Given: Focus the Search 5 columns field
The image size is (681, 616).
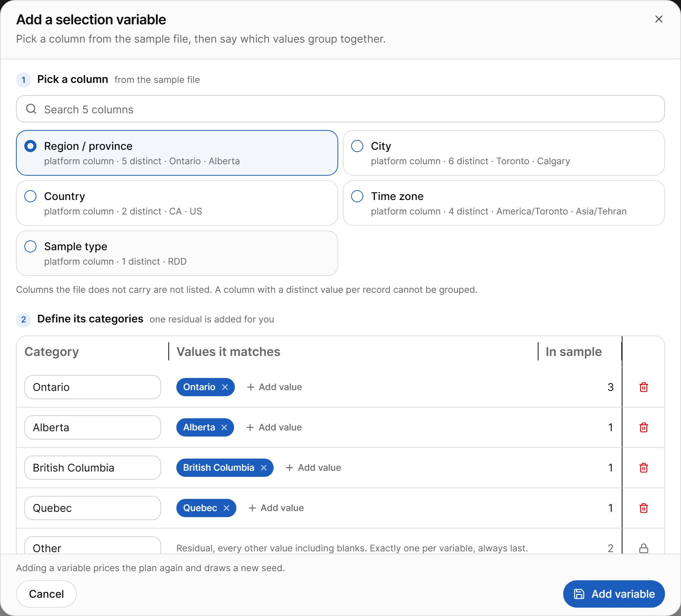Looking at the screenshot, I should pos(340,109).
